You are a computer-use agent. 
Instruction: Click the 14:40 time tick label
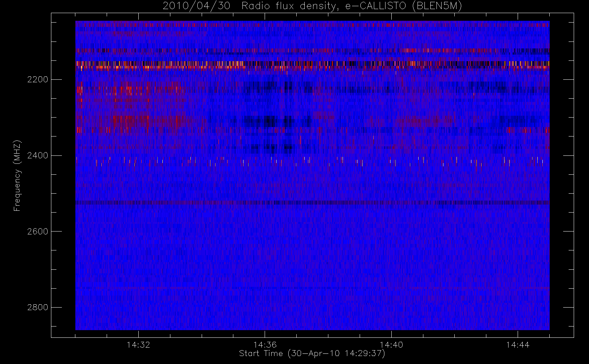391,345
